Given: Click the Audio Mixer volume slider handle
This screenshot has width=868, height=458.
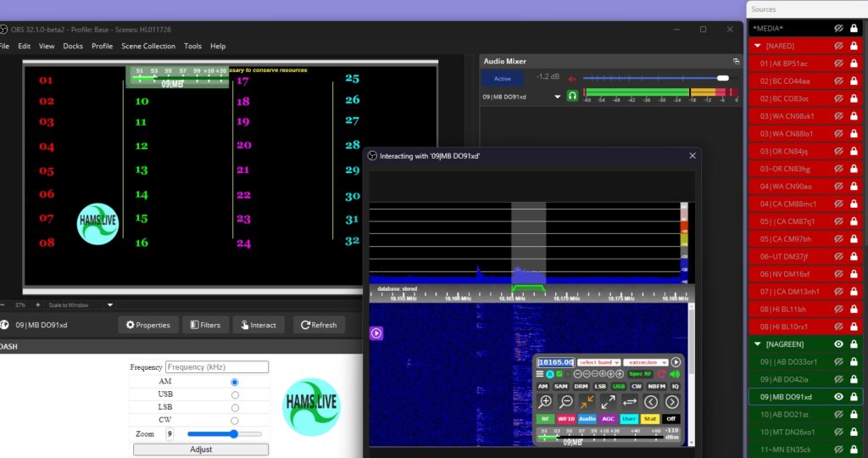Looking at the screenshot, I should pos(722,78).
